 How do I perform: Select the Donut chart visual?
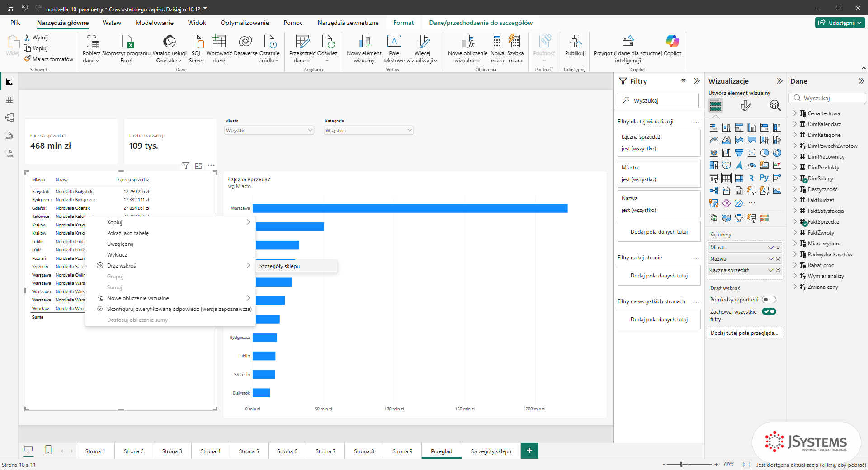pos(777,153)
